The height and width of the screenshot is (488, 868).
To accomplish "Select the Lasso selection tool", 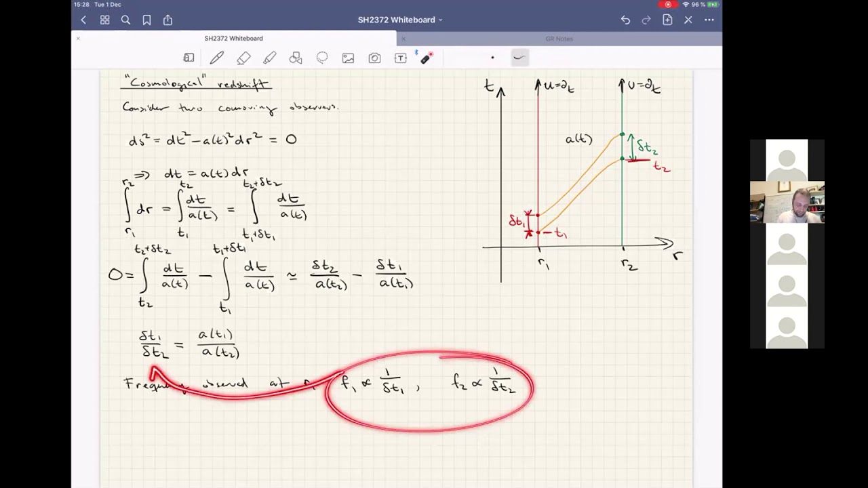I will [x=322, y=58].
